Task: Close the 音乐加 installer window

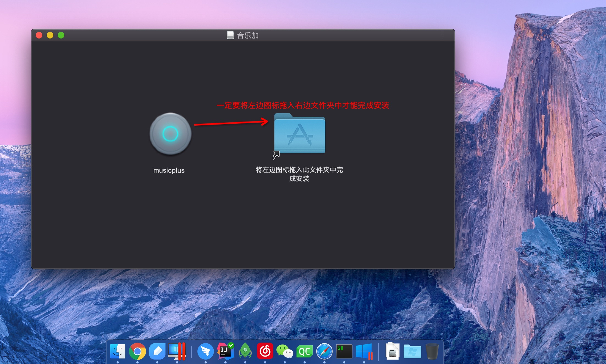Action: [x=39, y=35]
